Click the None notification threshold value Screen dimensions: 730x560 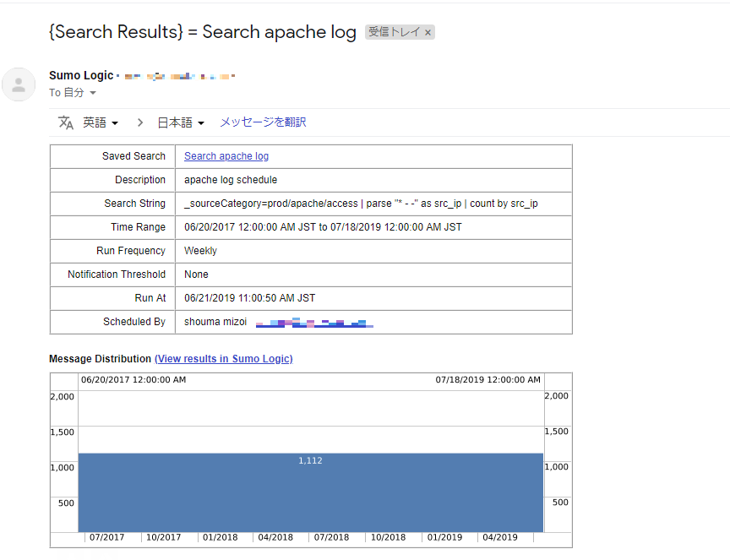pos(196,275)
